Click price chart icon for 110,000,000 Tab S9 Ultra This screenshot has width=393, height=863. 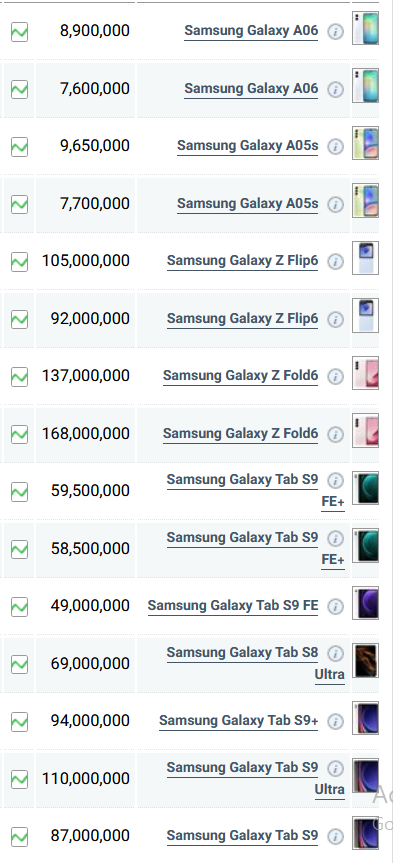tap(19, 779)
